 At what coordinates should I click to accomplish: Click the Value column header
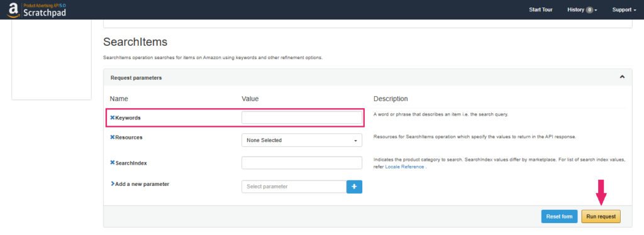250,99
